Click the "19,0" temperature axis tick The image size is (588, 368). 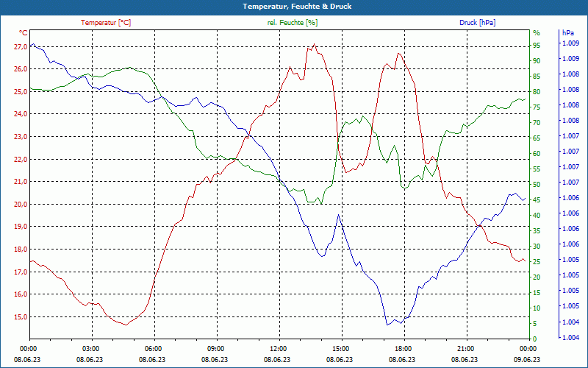point(21,227)
